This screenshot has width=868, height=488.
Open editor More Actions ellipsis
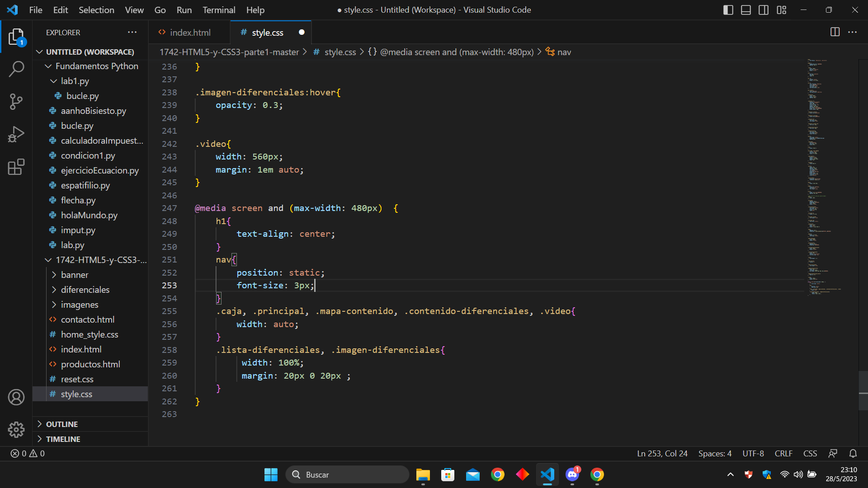853,32
